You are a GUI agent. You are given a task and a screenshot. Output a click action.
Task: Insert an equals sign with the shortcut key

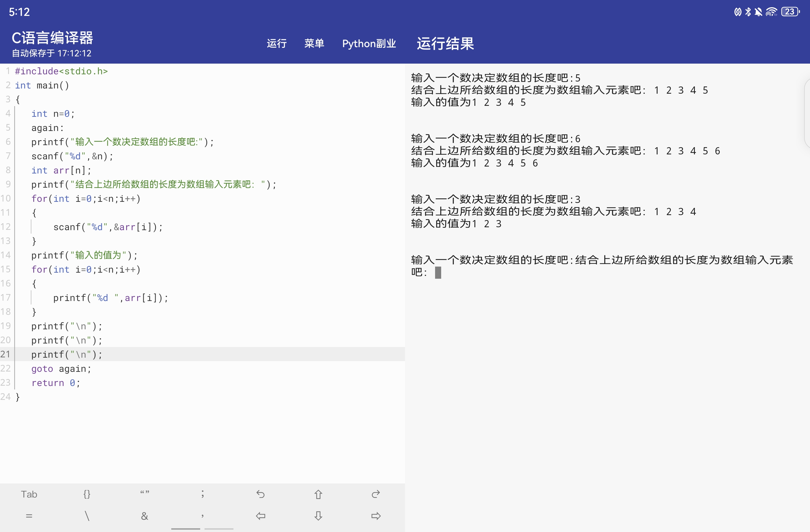[29, 516]
